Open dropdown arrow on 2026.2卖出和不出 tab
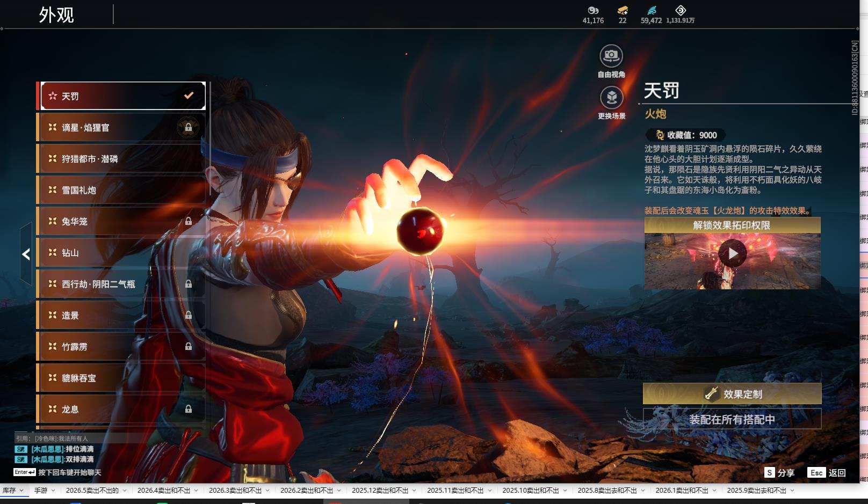 click(x=339, y=491)
